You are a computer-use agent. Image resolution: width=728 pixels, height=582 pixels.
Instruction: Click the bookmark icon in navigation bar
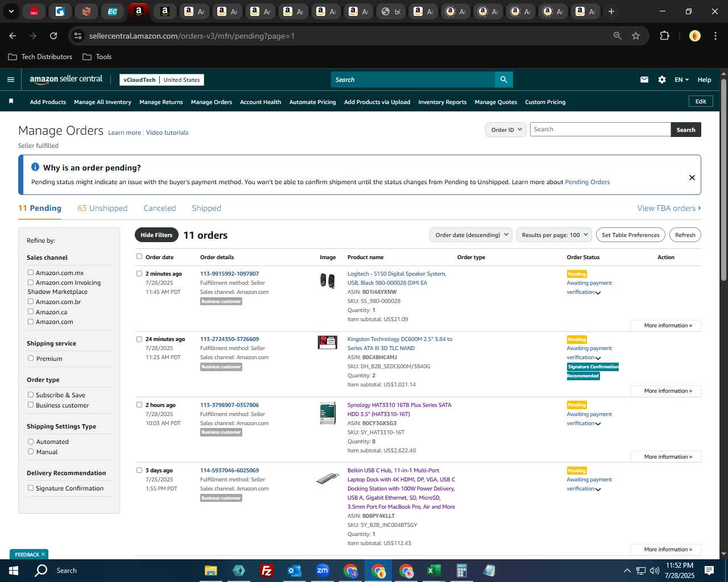[11, 102]
